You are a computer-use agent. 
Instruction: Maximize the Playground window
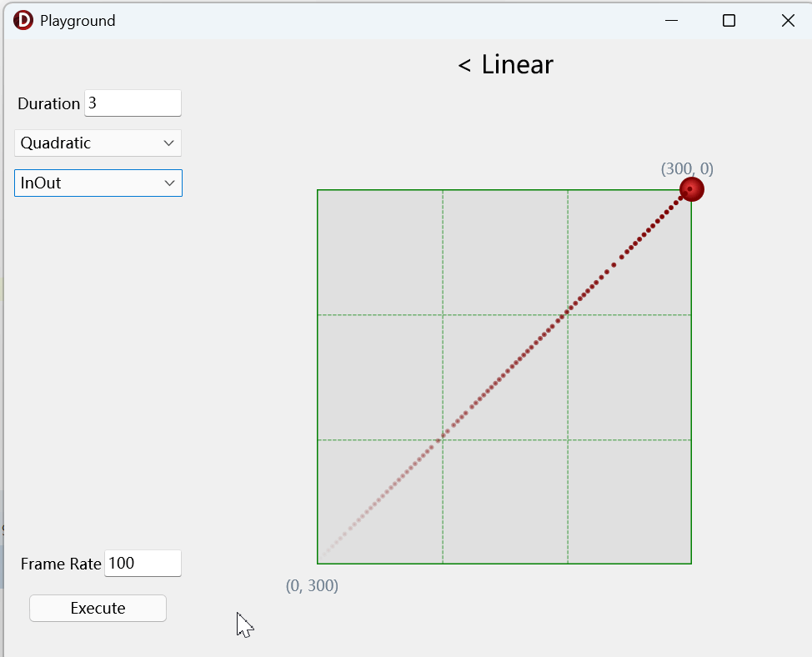[x=729, y=21]
